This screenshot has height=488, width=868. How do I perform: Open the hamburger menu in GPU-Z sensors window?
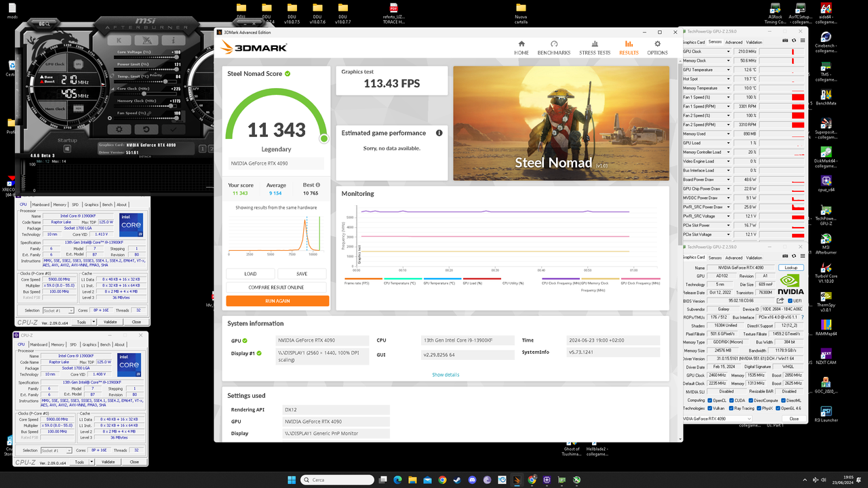point(803,41)
